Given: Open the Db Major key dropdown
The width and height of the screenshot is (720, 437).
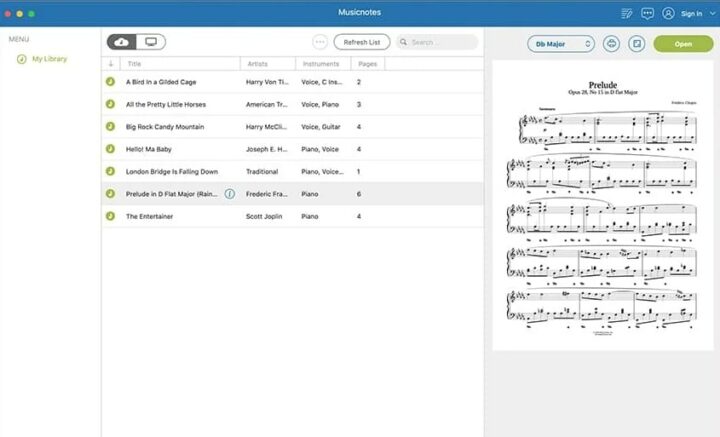Looking at the screenshot, I should pyautogui.click(x=561, y=44).
